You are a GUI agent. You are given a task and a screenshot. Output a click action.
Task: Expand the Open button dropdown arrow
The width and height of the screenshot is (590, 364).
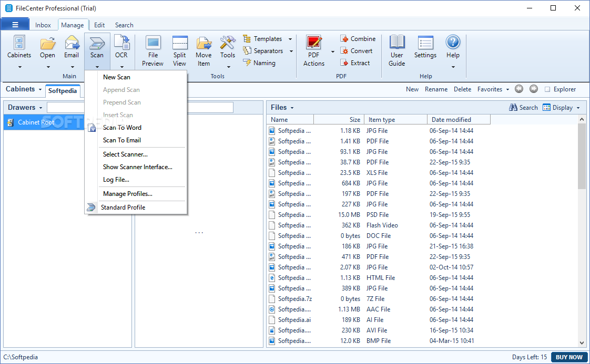pos(48,67)
